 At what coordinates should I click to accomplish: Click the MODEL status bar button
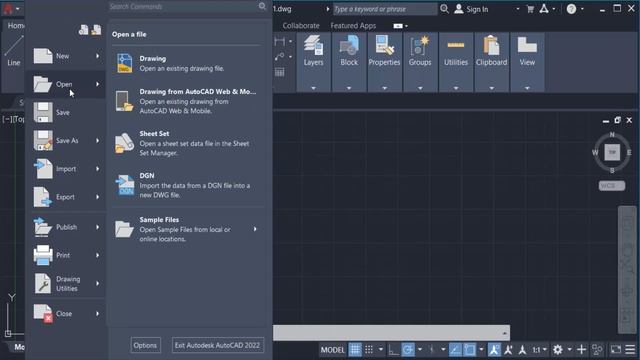333,350
